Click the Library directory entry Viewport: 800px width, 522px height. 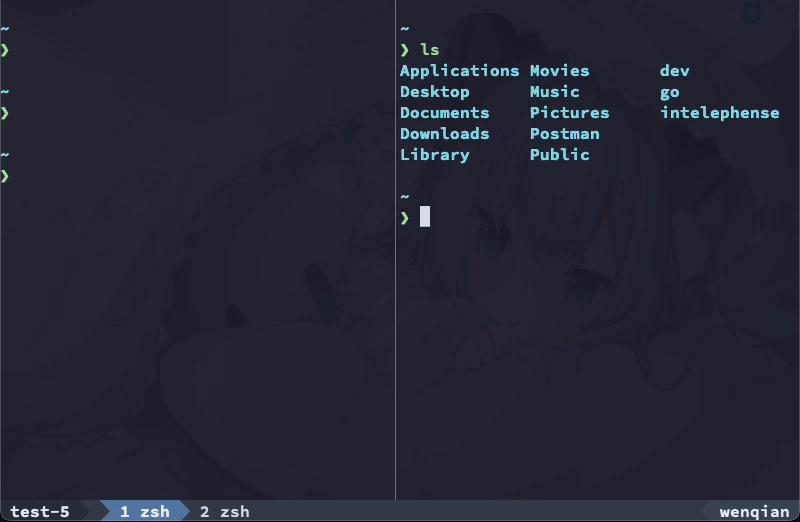(x=435, y=155)
